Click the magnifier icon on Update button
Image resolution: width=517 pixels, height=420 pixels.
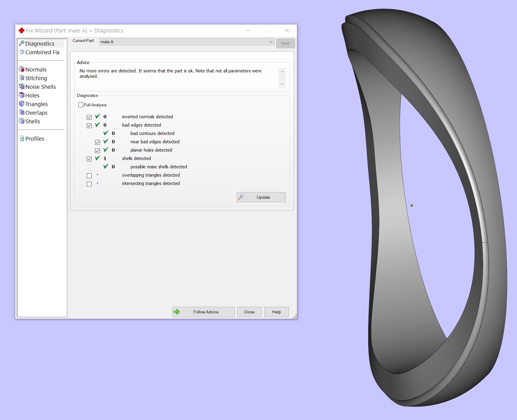[241, 197]
